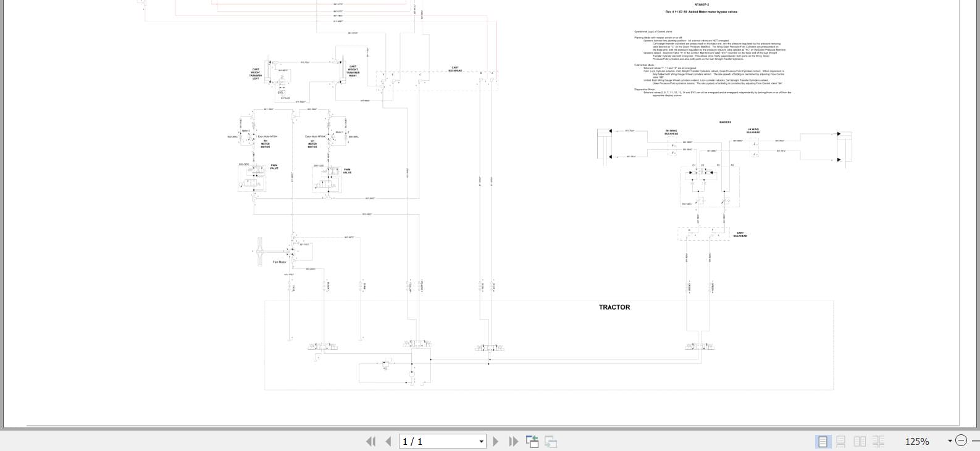The height and width of the screenshot is (451, 980).
Task: Select continuous facing view mode
Action: tap(878, 441)
